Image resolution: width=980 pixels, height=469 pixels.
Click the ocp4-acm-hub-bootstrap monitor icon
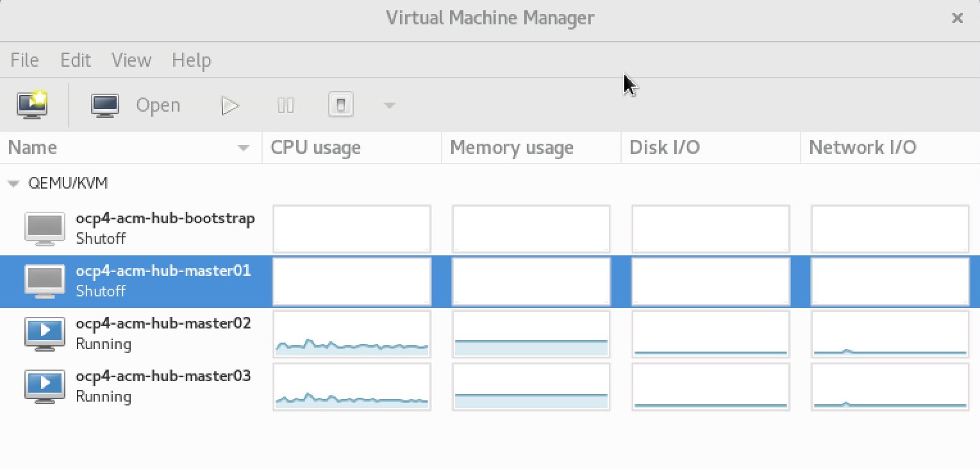click(x=45, y=228)
